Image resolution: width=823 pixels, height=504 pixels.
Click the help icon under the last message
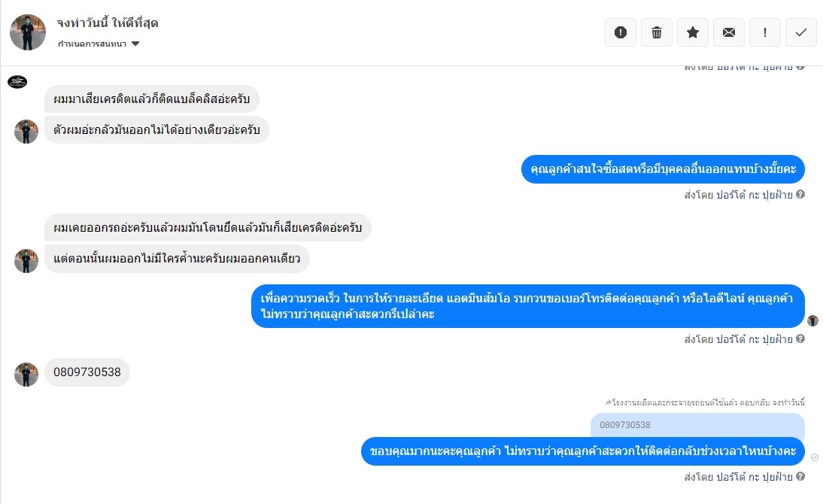point(800,476)
